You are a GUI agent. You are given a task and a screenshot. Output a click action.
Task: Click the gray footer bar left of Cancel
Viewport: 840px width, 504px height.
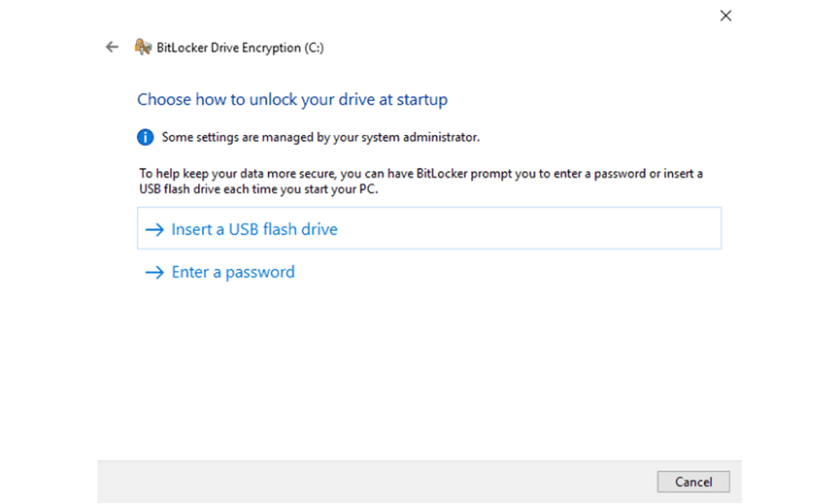[377, 482]
